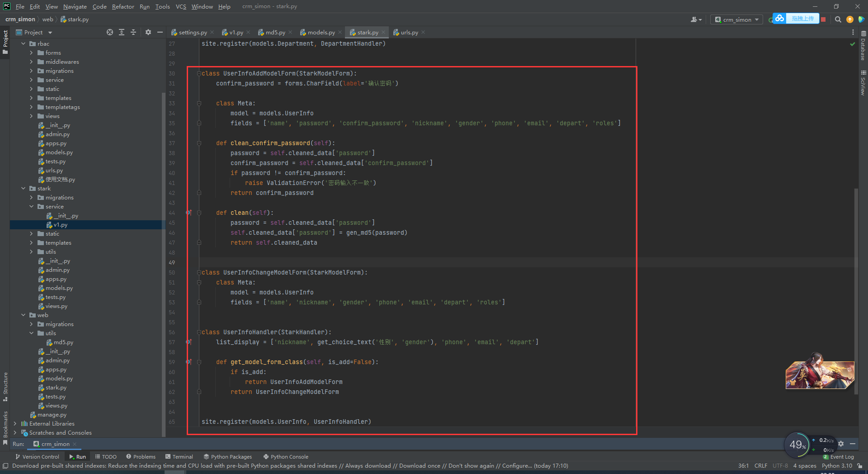Image resolution: width=868 pixels, height=474 pixels.
Task: Close the settings.py editor tab
Action: [x=212, y=32]
